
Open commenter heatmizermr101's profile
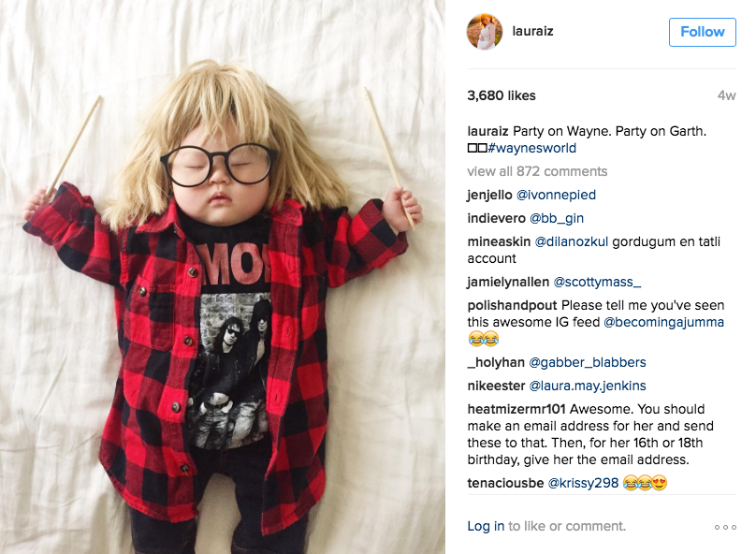point(516,409)
